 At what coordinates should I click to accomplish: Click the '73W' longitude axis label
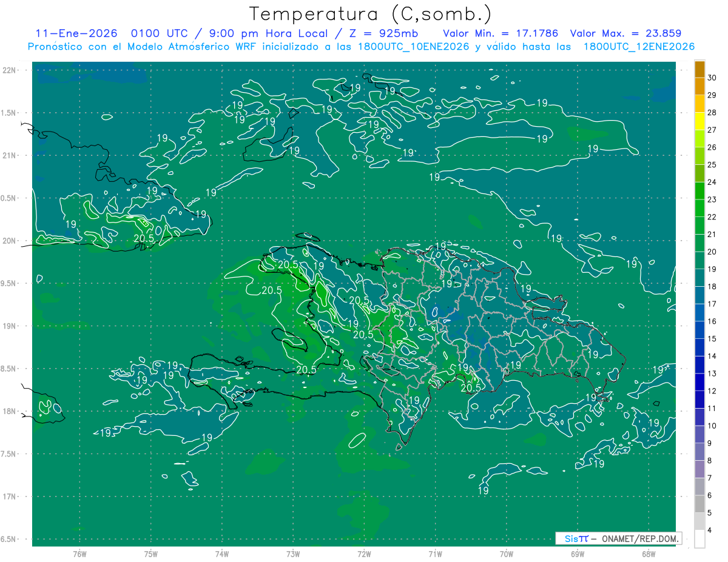293,554
